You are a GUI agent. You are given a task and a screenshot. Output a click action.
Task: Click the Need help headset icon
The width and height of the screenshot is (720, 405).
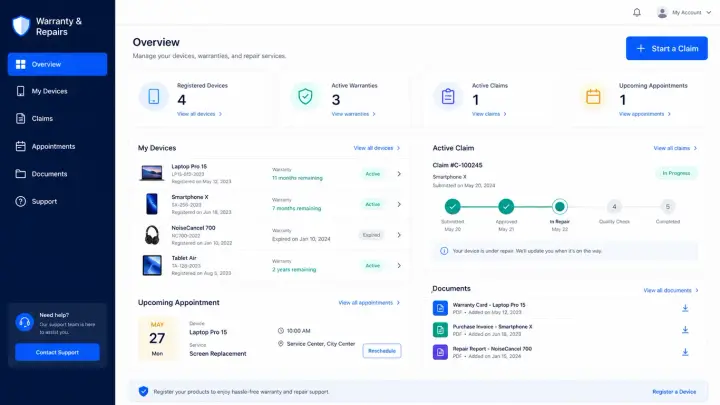point(25,322)
